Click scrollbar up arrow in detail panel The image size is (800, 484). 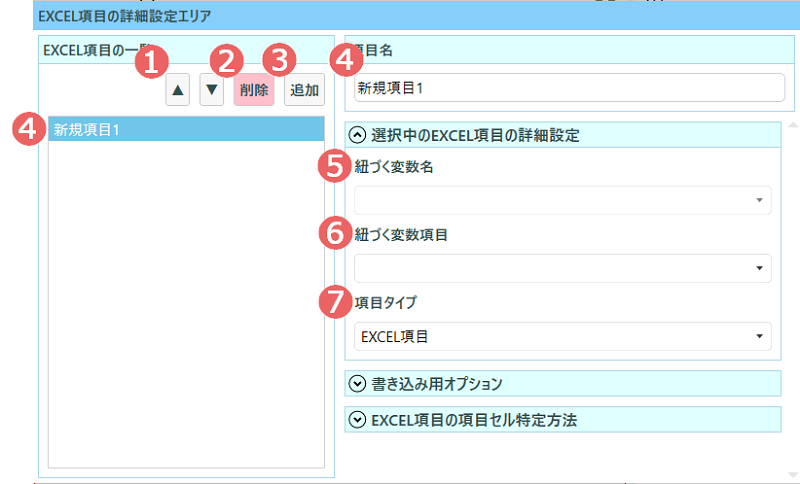[793, 124]
